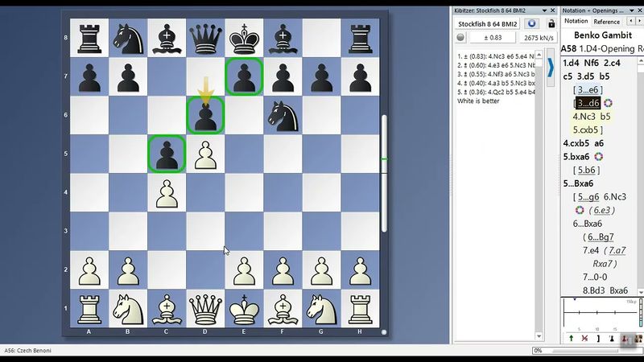Click the colored annotation circle after 5.bxa6
Viewport: 644px width, 362px height.
pyautogui.click(x=598, y=157)
